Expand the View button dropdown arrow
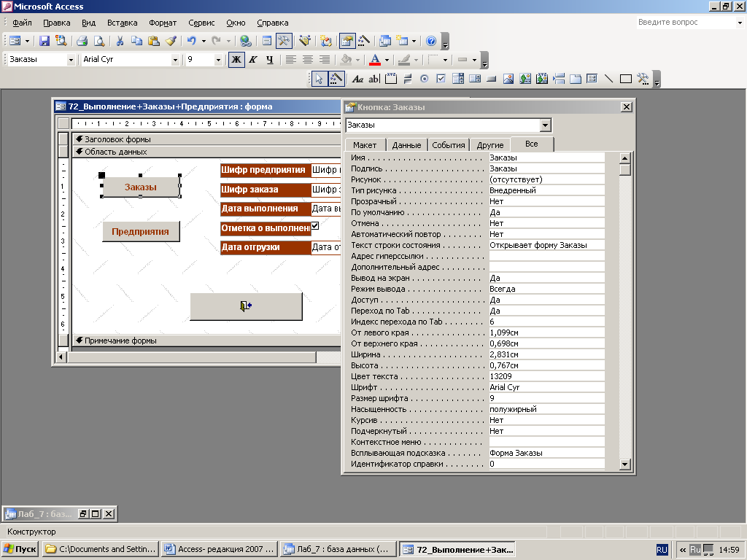 click(27, 41)
